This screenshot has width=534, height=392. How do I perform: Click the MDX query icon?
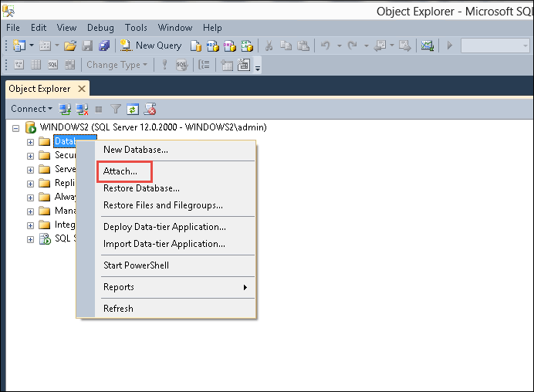coord(213,46)
